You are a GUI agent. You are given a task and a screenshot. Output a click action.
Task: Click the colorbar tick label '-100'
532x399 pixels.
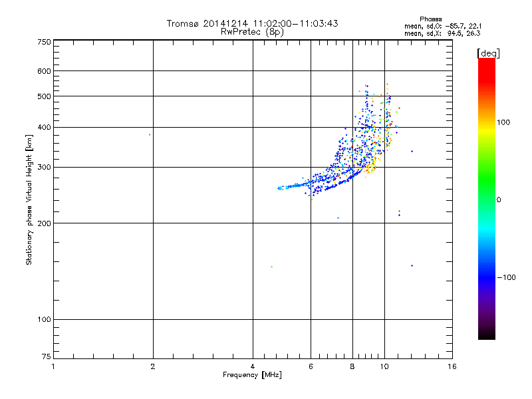507,277
